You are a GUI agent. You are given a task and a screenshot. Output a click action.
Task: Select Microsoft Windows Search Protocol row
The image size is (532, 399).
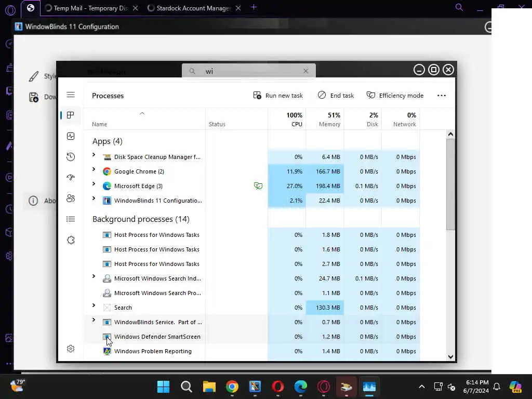[x=251, y=293]
